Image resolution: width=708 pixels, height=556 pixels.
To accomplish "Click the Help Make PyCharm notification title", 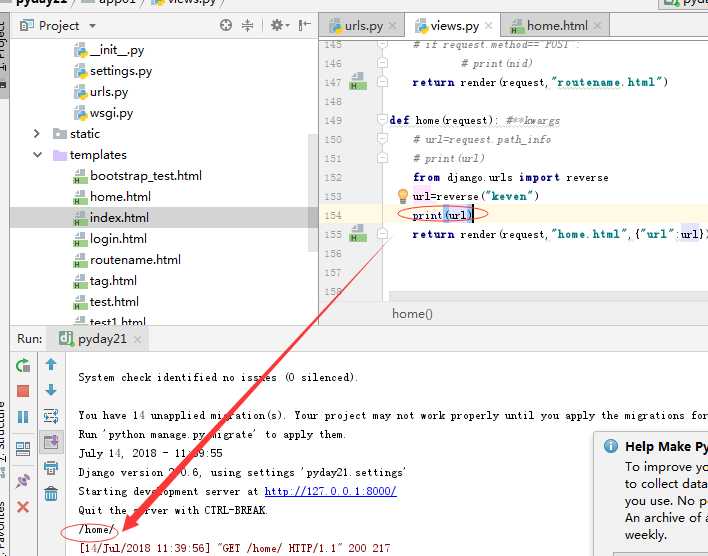I will click(666, 446).
